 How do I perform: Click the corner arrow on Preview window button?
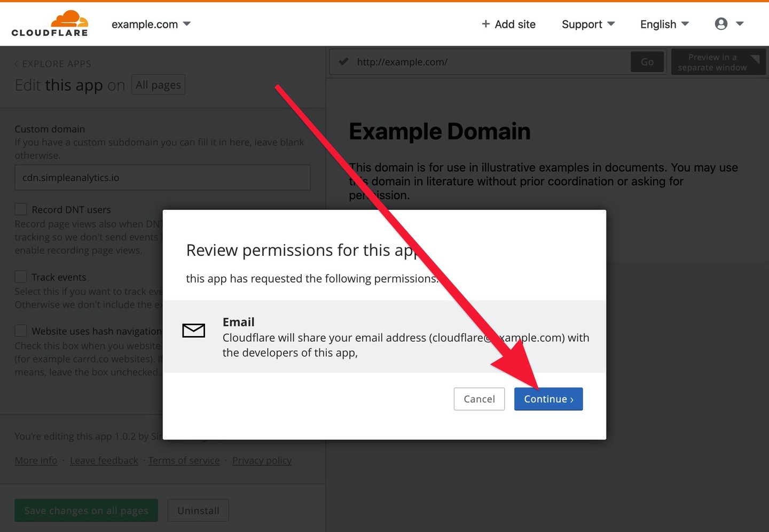pos(755,59)
